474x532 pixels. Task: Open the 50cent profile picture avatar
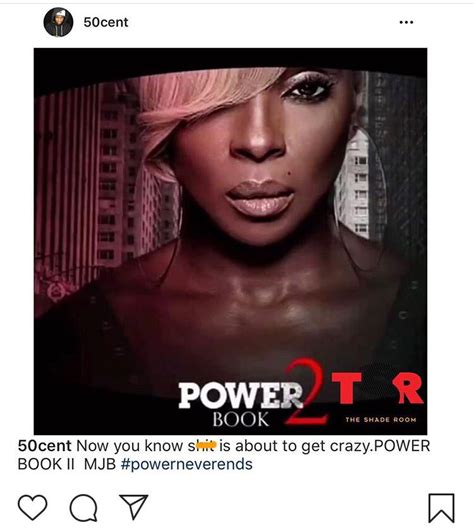[58, 22]
